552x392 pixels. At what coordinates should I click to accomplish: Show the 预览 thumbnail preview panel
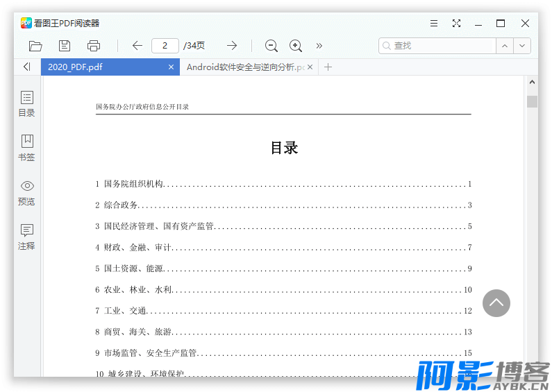[27, 192]
